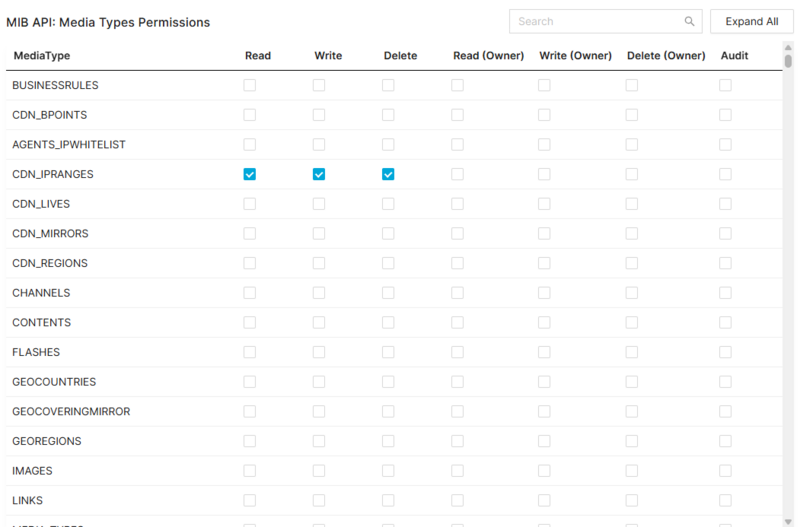Check Delete for GEOCOUNTRIES
This screenshot has height=527, width=800.
388,382
